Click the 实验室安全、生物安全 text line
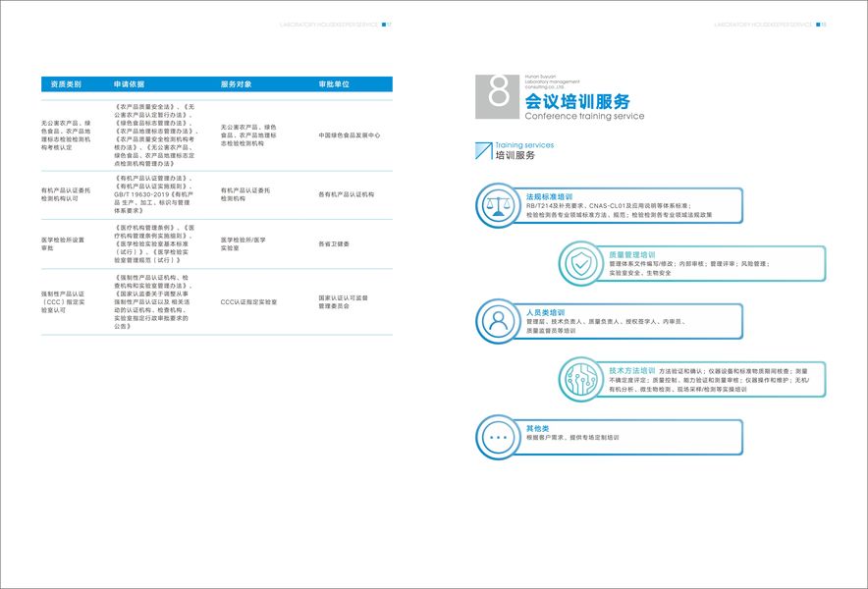The height and width of the screenshot is (589, 868). [640, 273]
